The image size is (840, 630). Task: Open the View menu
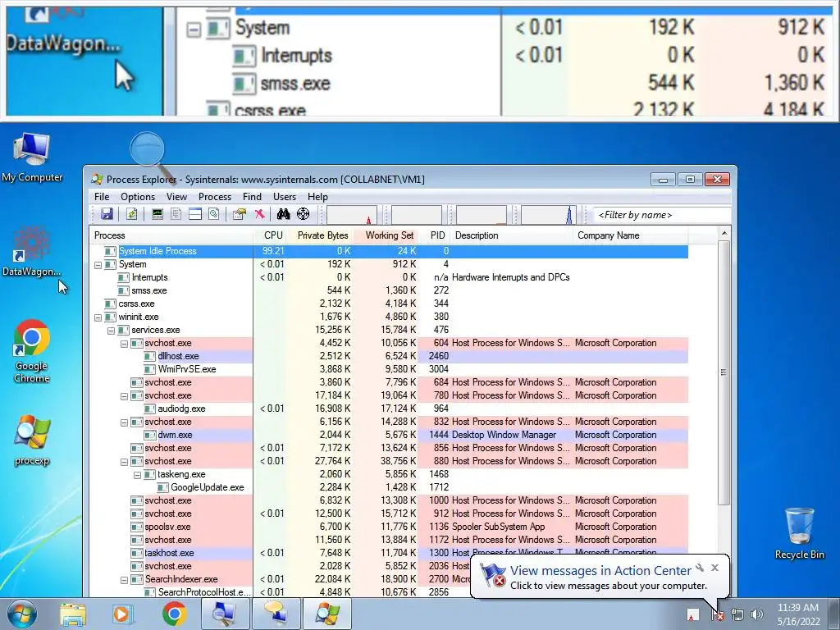[176, 197]
